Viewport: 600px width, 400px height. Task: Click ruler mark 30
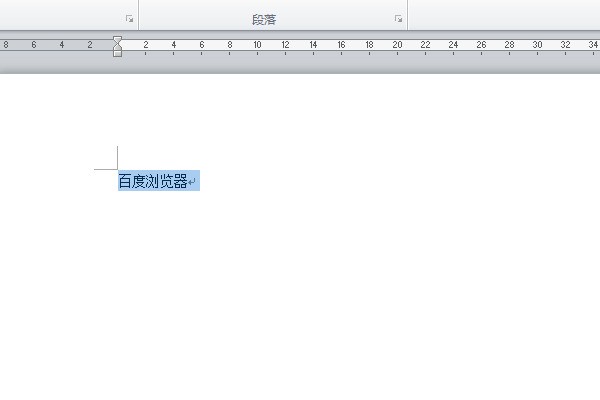point(537,45)
